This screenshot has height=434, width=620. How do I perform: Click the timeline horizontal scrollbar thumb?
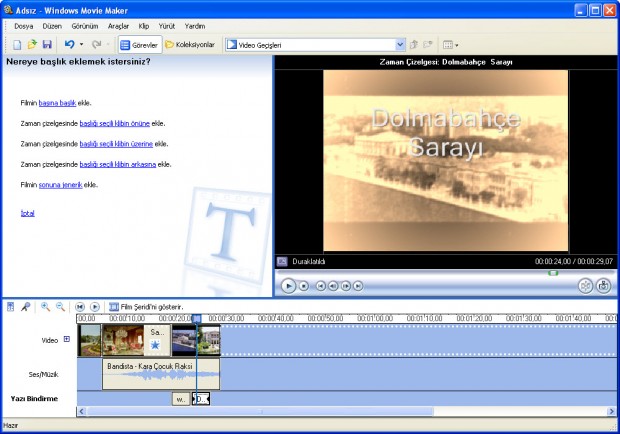[x=260, y=412]
